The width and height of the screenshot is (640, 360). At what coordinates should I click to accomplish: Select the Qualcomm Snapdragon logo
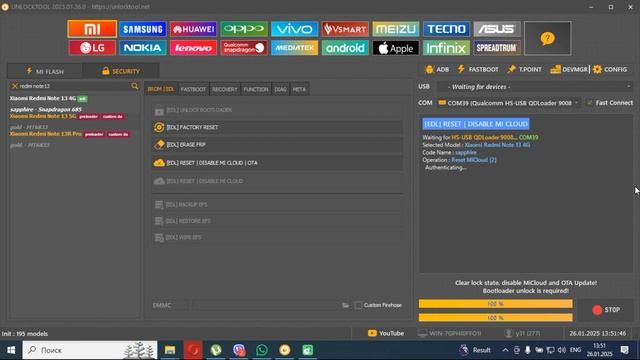tap(244, 48)
